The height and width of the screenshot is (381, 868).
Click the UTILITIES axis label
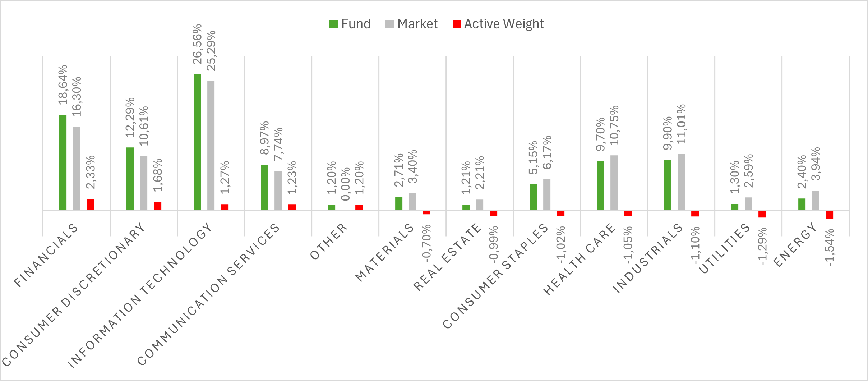[725, 249]
